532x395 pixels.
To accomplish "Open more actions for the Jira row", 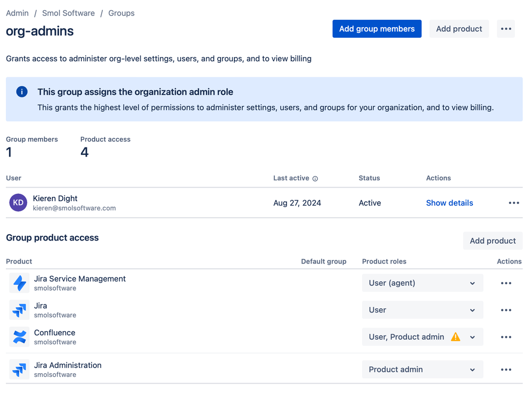I will point(506,310).
